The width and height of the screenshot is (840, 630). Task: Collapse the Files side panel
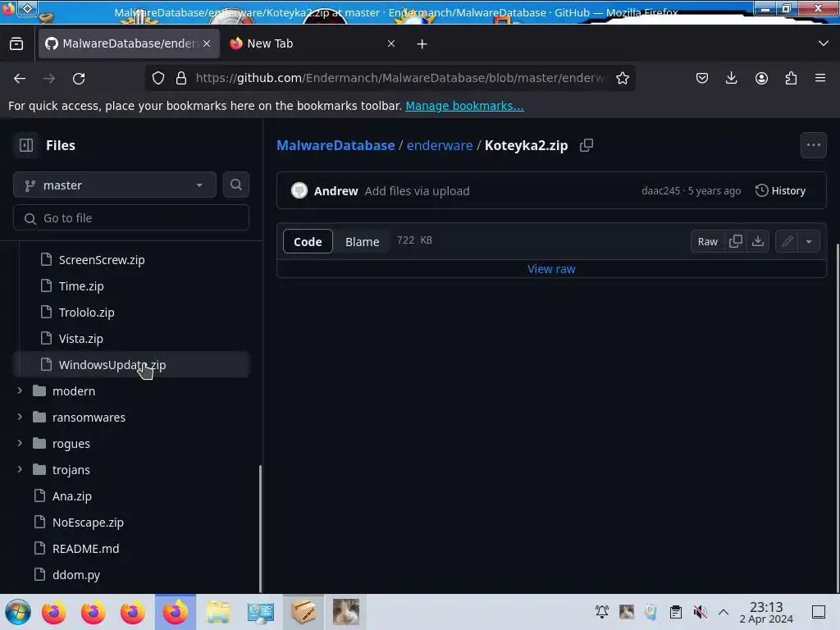tap(25, 145)
